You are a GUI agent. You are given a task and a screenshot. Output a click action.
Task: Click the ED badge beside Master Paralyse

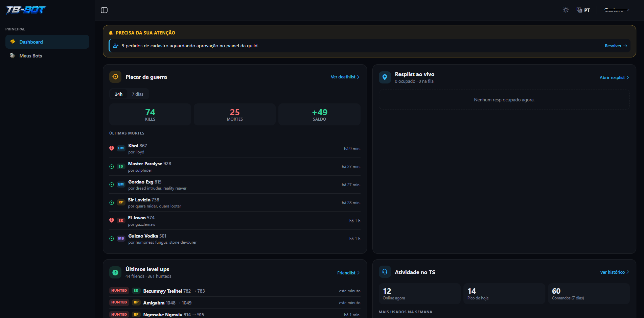point(121,167)
